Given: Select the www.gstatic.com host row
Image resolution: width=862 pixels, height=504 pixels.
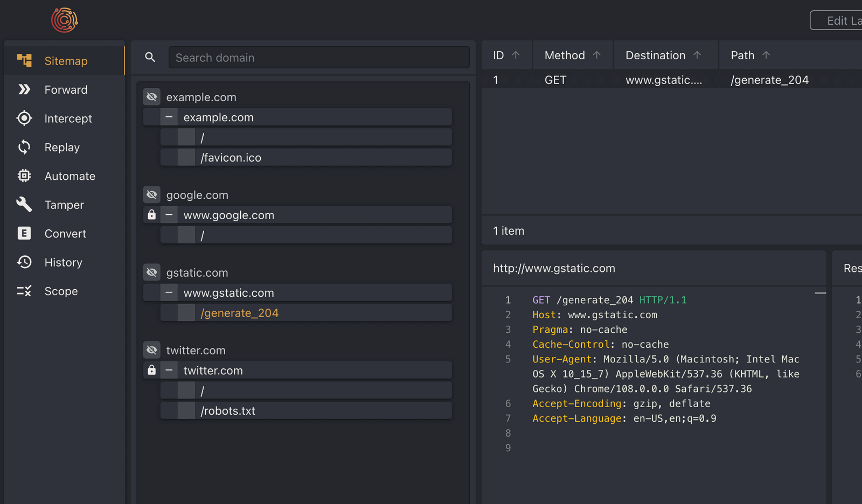Looking at the screenshot, I should (x=297, y=292).
